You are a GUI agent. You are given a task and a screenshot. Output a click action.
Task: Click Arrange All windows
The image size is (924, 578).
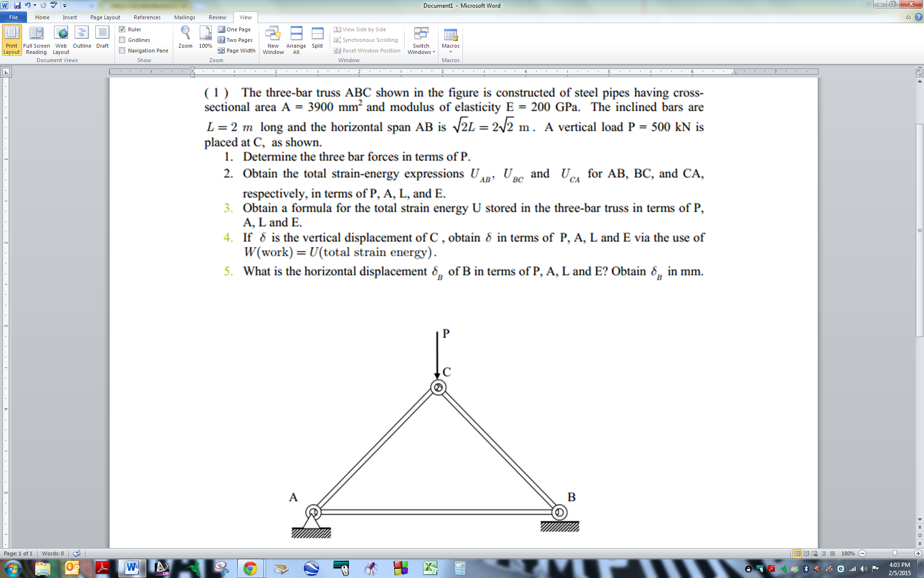point(296,39)
